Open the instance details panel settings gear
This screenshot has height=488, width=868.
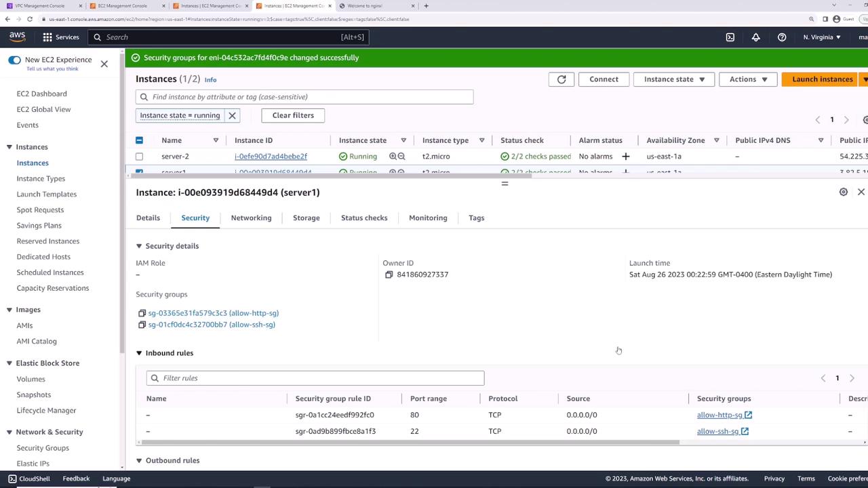[844, 192]
